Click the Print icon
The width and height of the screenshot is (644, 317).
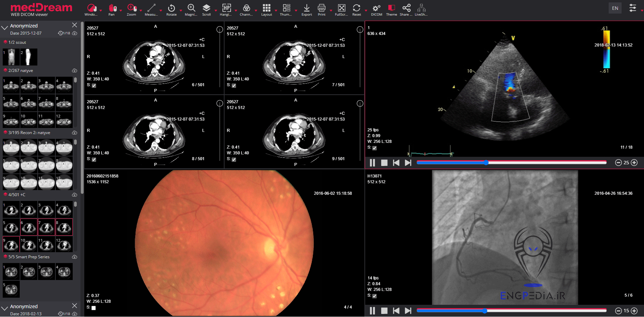322,10
